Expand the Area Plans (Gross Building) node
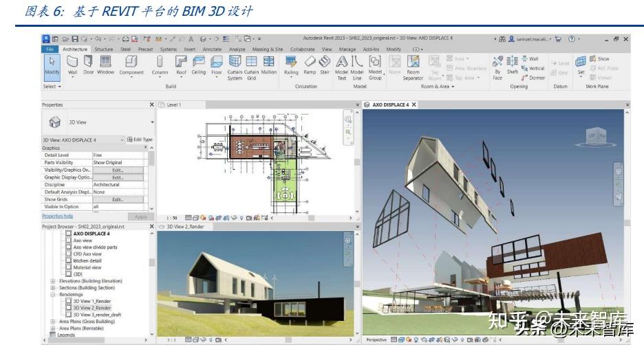 tap(52, 322)
